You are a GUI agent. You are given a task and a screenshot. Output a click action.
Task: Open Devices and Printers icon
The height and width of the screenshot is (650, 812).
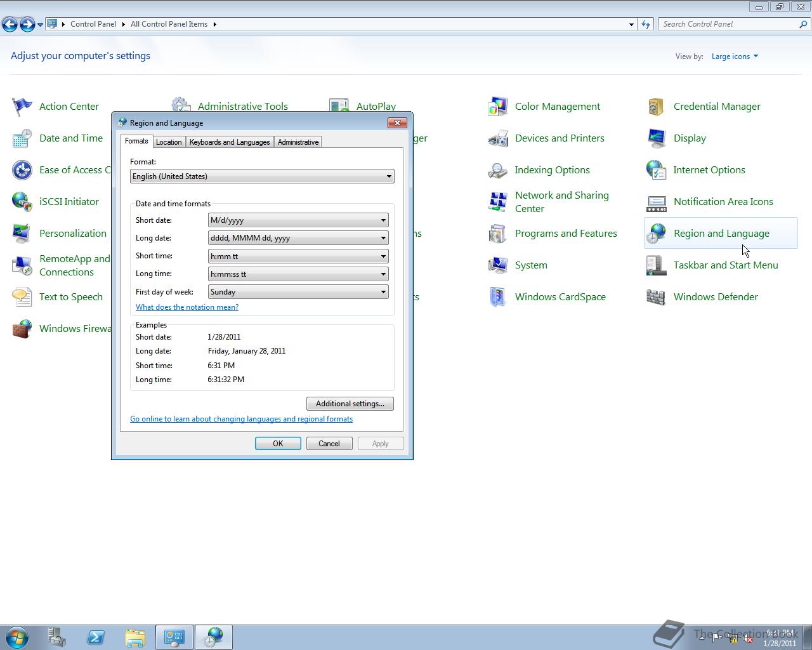point(498,138)
